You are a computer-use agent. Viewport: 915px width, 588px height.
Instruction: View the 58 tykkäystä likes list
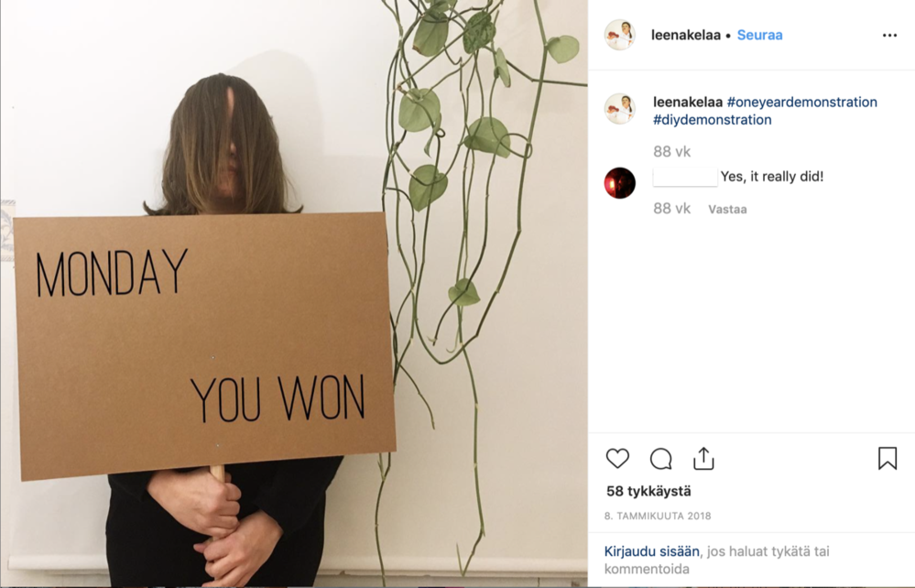(x=648, y=491)
